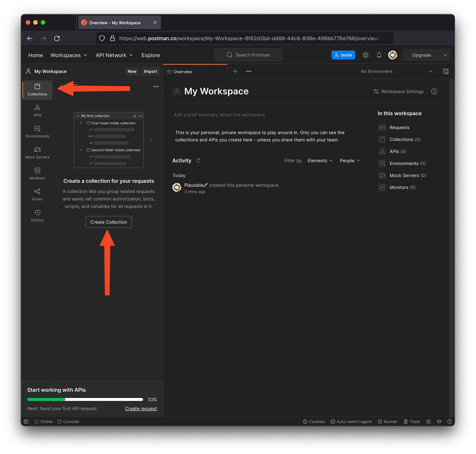476x454 pixels.
Task: Open a new tab with plus icon
Action: click(235, 71)
